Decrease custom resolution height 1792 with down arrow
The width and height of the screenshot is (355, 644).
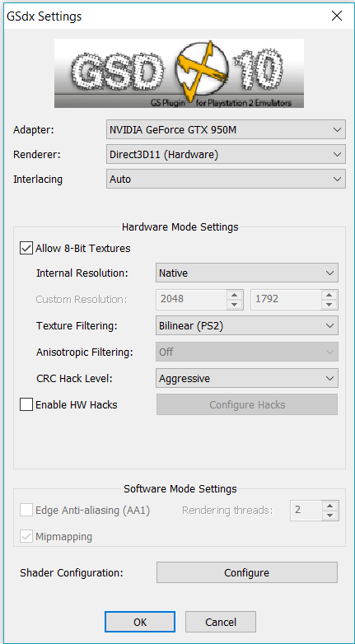coord(329,305)
